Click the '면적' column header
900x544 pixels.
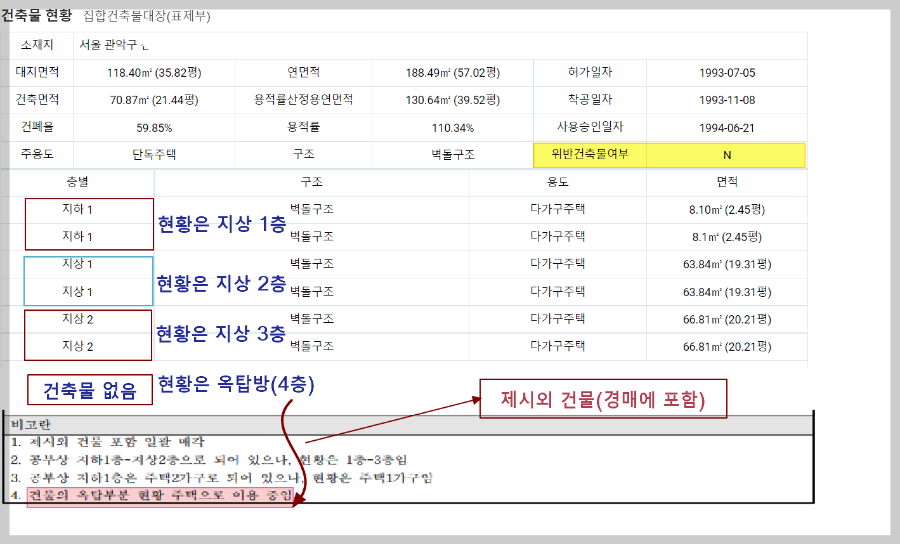click(x=727, y=182)
